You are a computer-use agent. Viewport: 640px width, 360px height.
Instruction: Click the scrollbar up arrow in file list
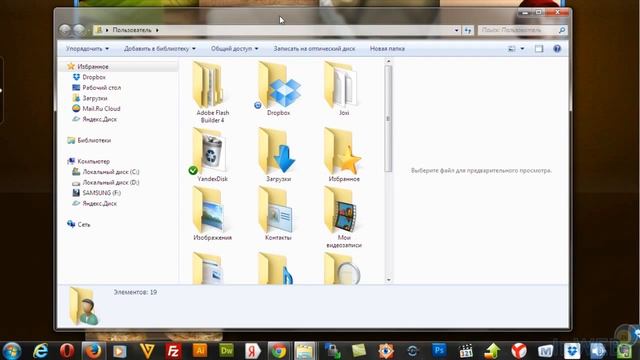coord(388,62)
